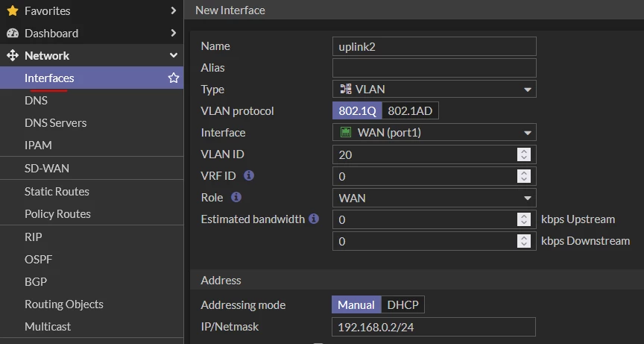This screenshot has width=644, height=344.
Task: Open the Interface WAN (port1) dropdown
Action: (x=434, y=132)
